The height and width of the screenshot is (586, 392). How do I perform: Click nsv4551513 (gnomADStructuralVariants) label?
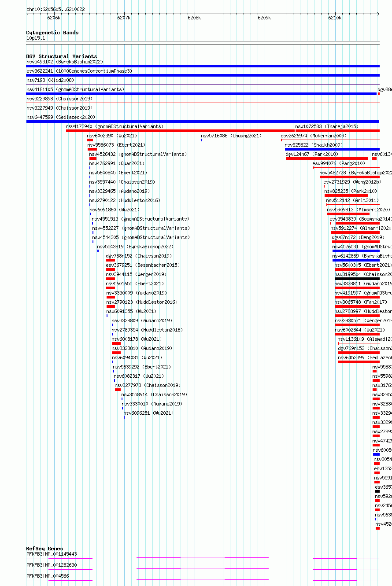[x=141, y=219]
